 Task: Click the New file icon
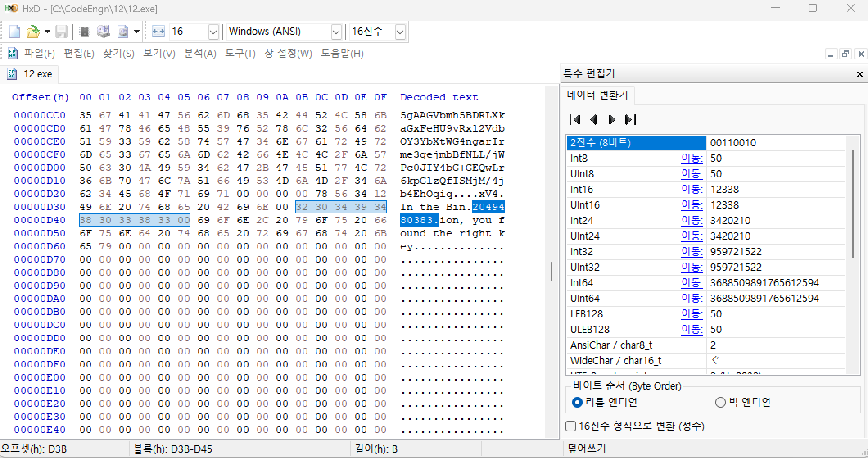(x=15, y=32)
